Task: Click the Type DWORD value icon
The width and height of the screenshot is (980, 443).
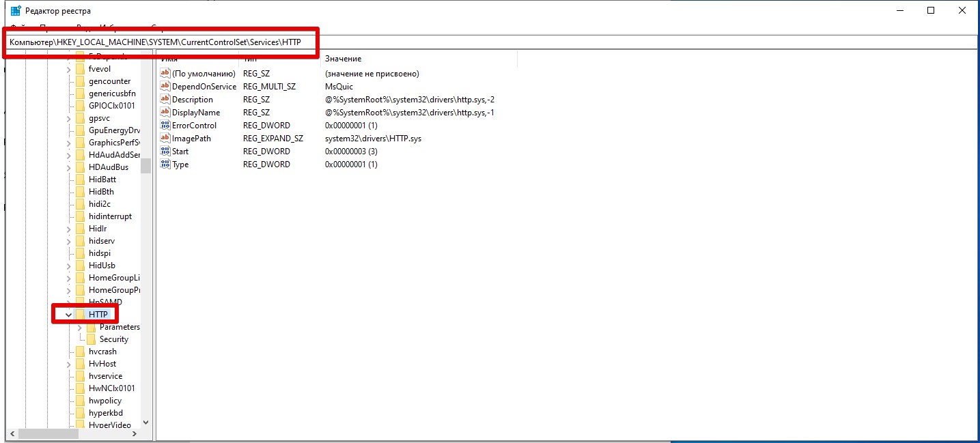Action: click(165, 165)
